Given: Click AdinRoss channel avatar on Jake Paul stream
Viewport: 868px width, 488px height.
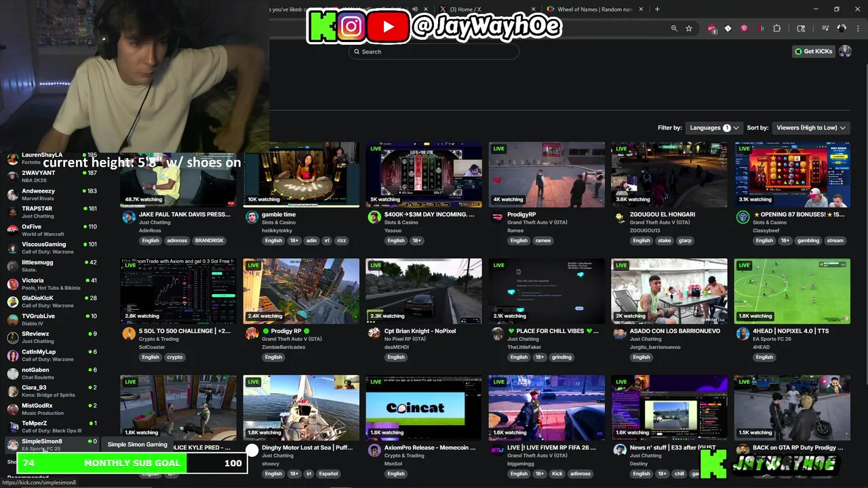Looking at the screenshot, I should point(129,217).
